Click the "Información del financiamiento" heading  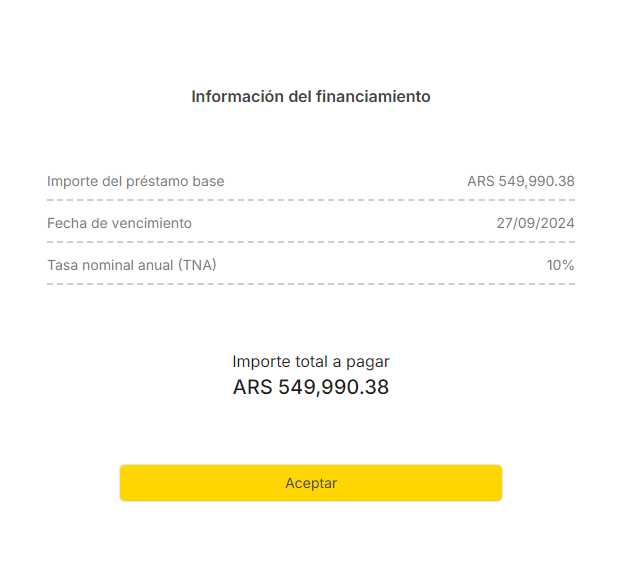click(310, 97)
